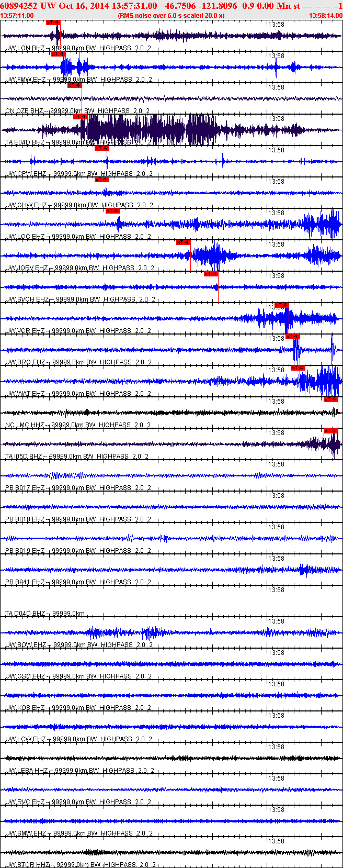
Task: Click the RMS noise scaling note
Action: click(x=171, y=16)
